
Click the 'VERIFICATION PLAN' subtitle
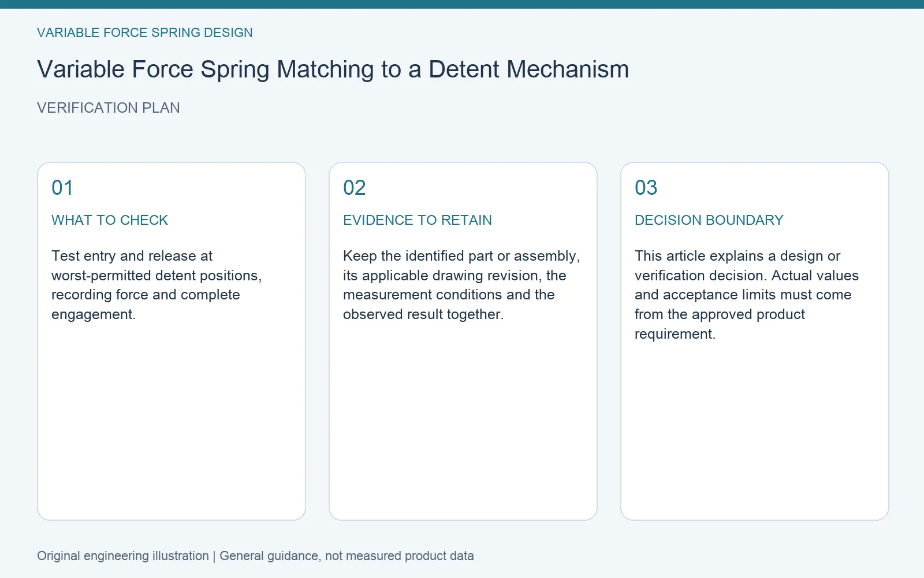(109, 108)
